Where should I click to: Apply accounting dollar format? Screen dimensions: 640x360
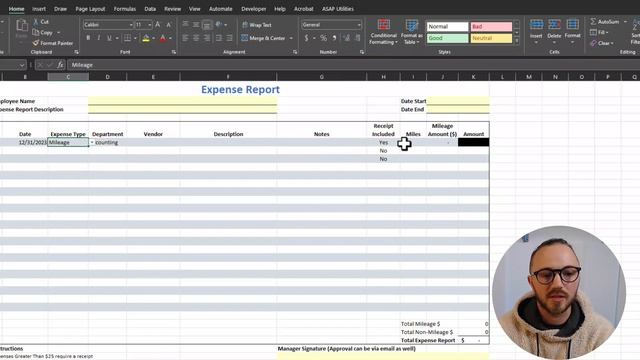click(x=307, y=38)
